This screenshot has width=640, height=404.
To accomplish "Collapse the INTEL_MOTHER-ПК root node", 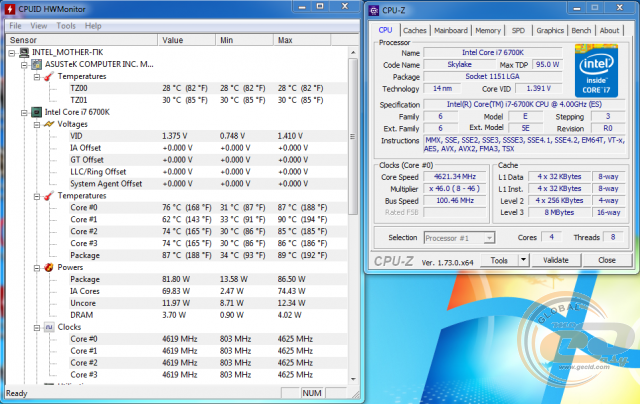I will pyautogui.click(x=12, y=53).
